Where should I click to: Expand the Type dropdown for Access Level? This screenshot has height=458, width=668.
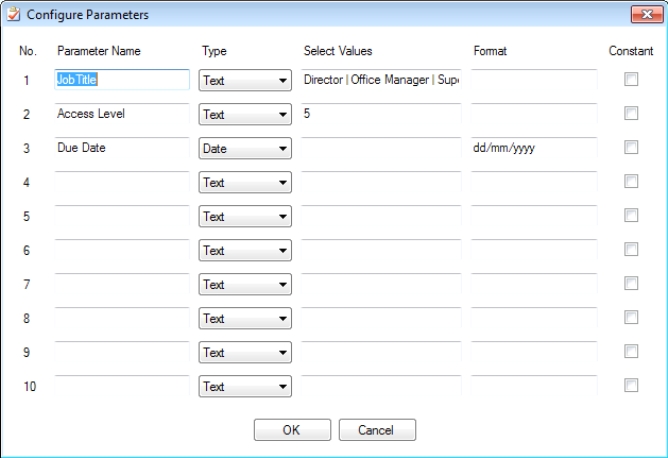pos(245,115)
